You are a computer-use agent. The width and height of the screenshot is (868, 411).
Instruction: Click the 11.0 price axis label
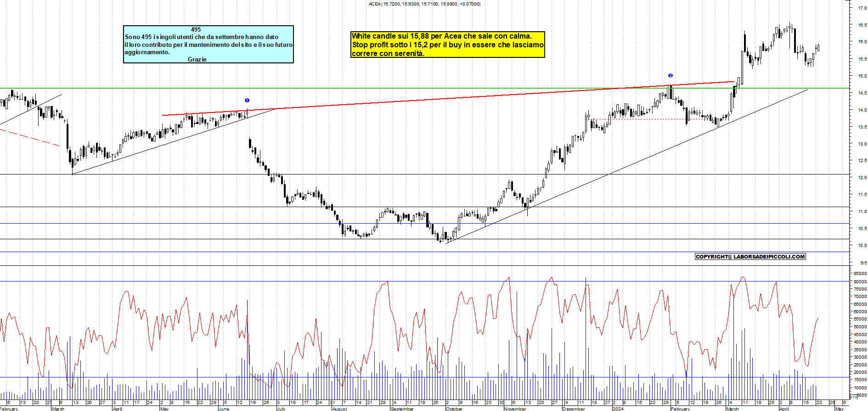tap(862, 212)
